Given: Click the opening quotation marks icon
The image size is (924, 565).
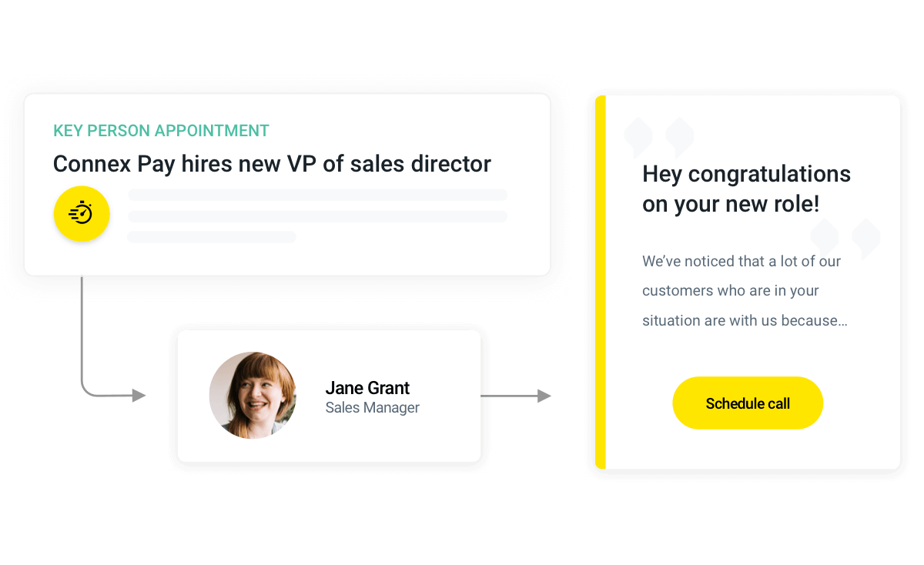Looking at the screenshot, I should coord(659,137).
